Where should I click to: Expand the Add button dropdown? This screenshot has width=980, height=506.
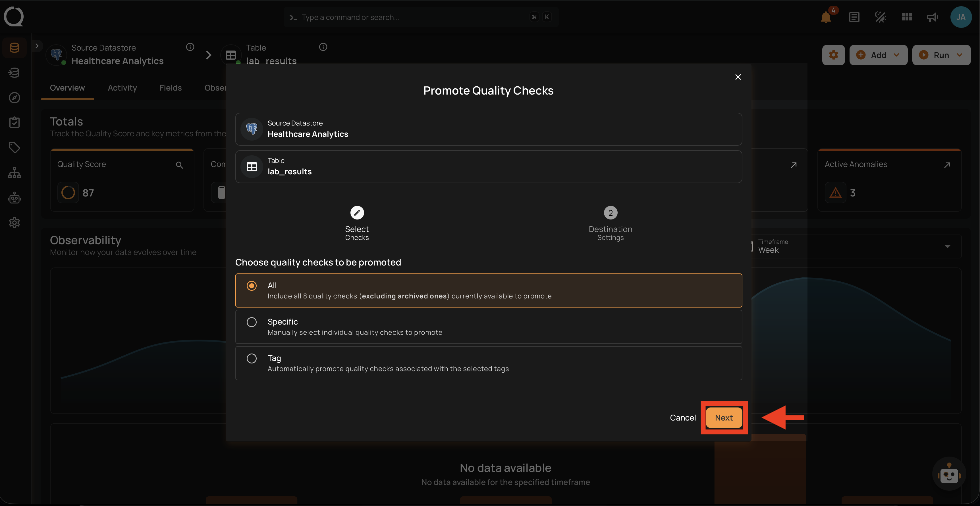[897, 55]
